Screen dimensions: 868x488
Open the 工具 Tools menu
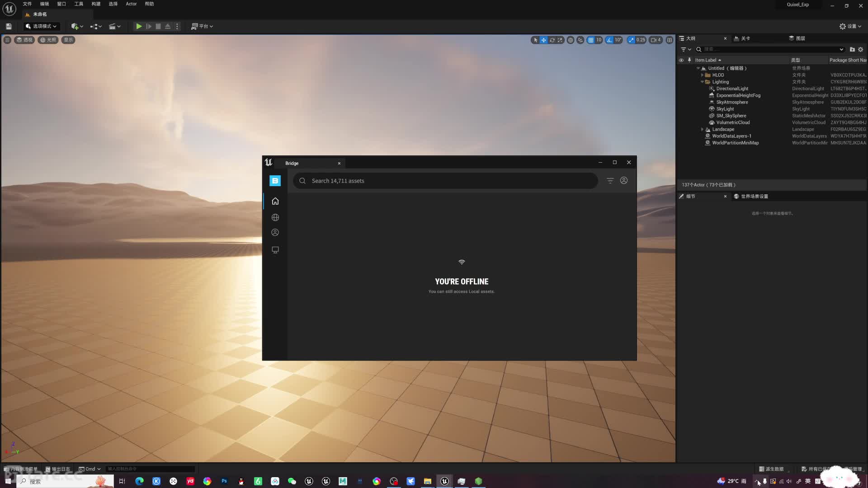click(x=79, y=4)
